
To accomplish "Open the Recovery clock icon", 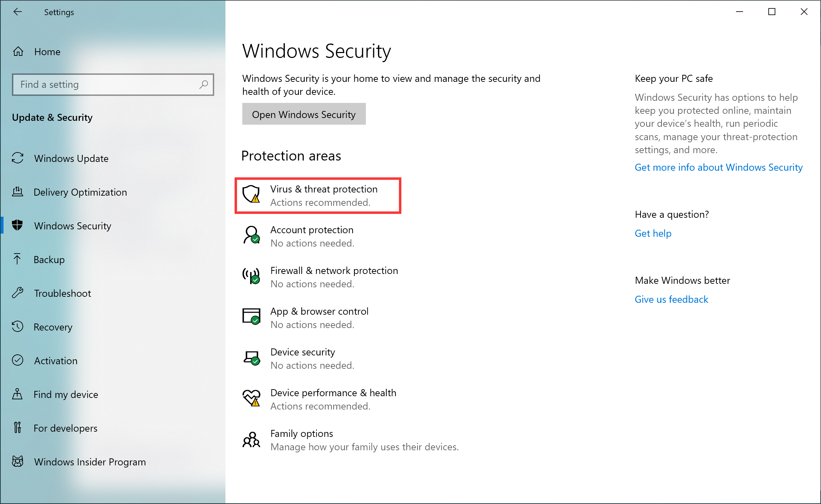I will coord(18,327).
